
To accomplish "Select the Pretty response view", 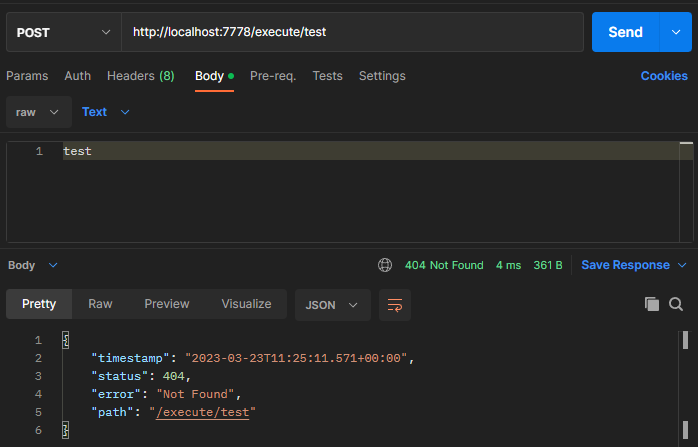I will (39, 304).
